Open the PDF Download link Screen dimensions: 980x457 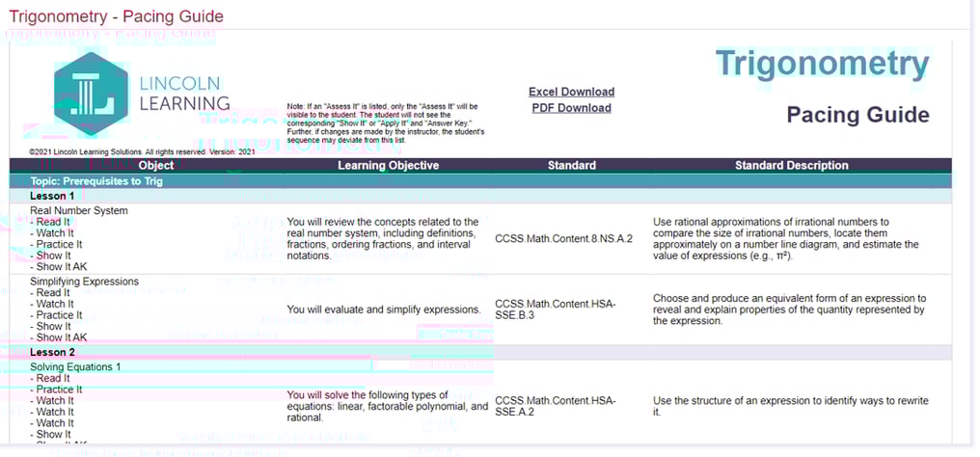(571, 108)
